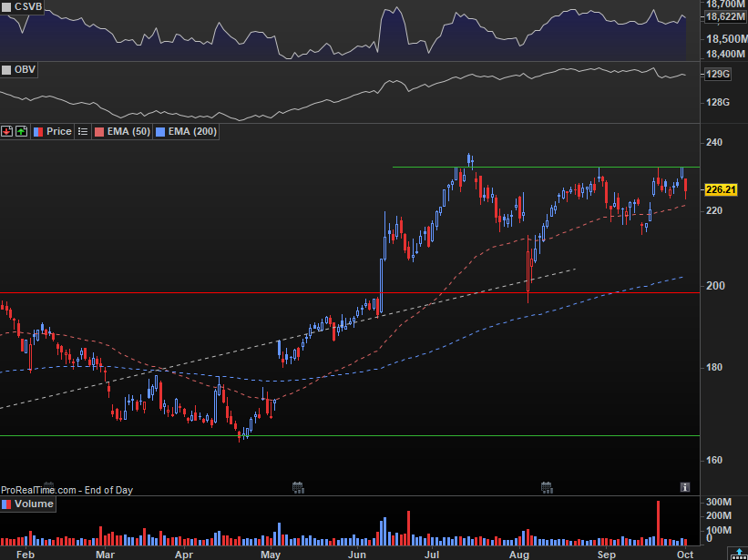The width and height of the screenshot is (748, 560).
Task: Click the Feb label on time axis
Action: tap(26, 554)
